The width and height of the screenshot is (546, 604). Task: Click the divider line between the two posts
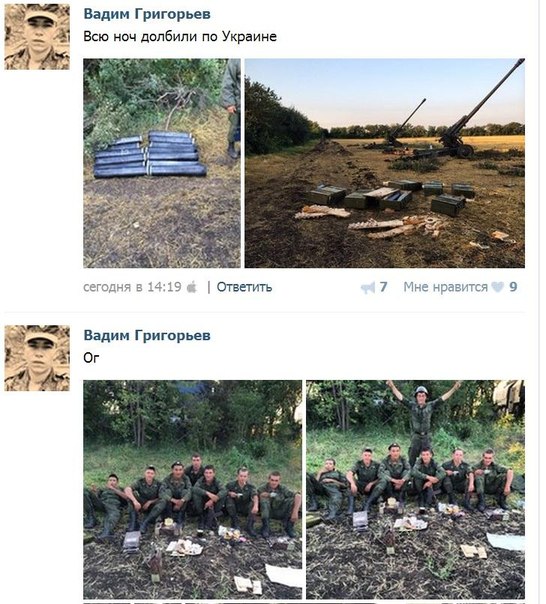264,312
